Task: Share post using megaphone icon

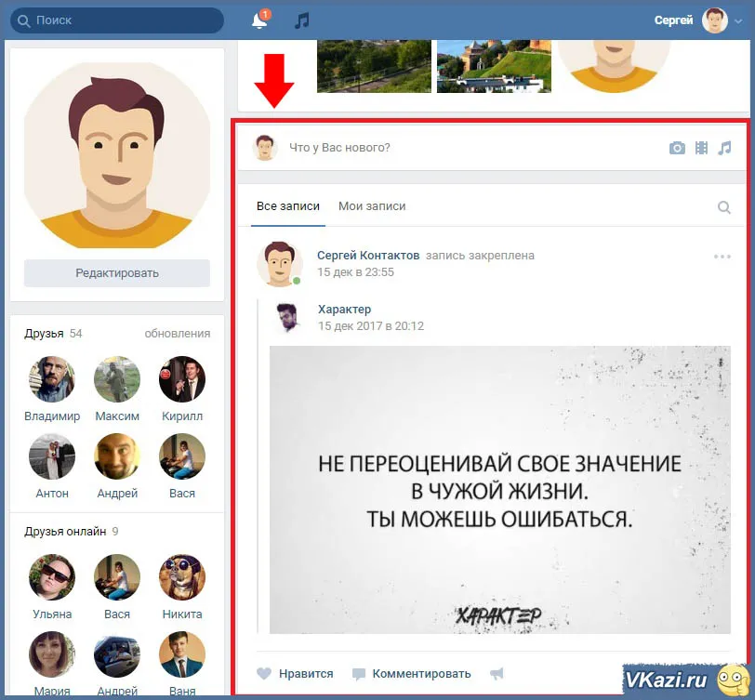Action: coord(497,674)
